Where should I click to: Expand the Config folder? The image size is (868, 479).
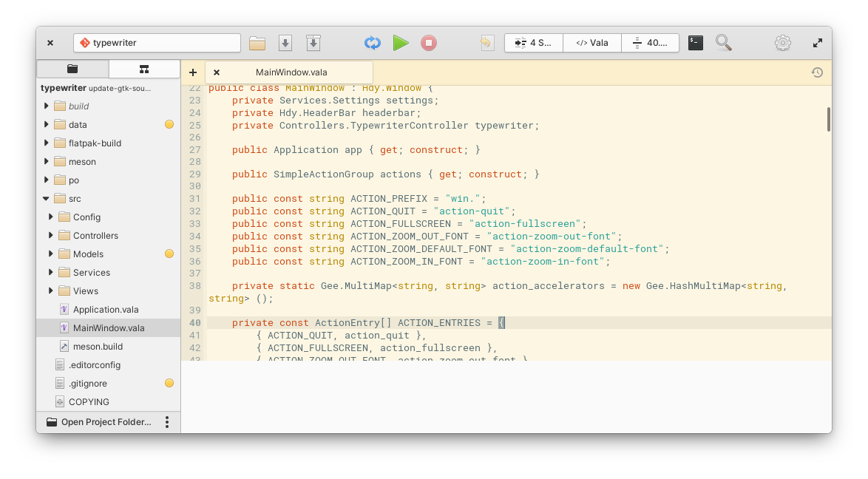[50, 217]
